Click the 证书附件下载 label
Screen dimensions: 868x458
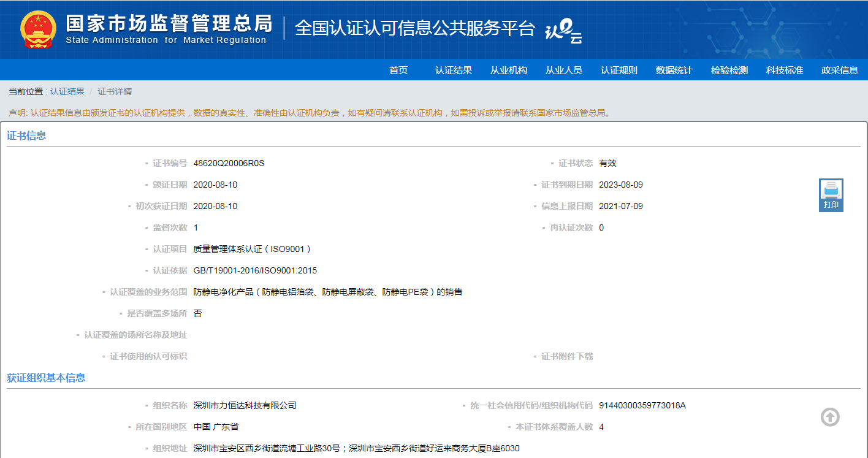coord(567,356)
